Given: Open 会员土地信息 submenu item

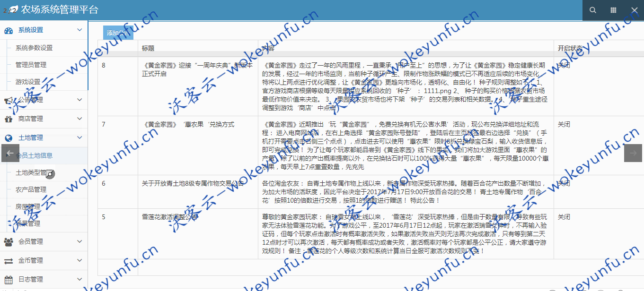Looking at the screenshot, I should click(34, 155).
